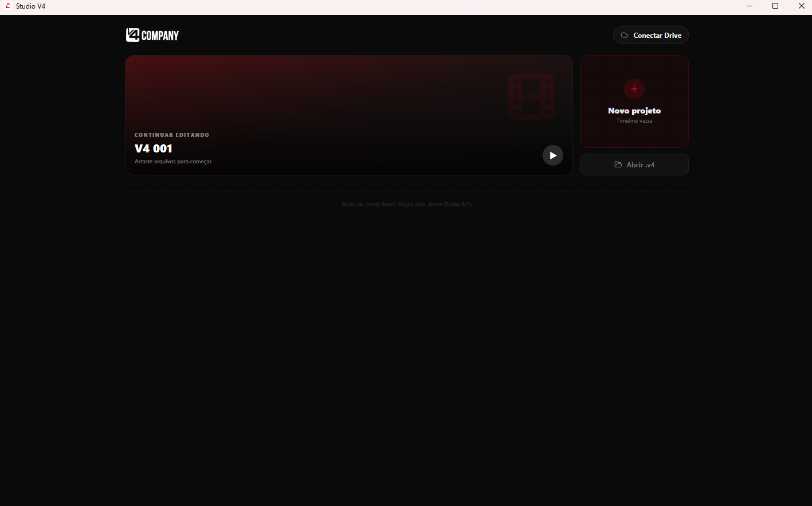This screenshot has height=506, width=812.
Task: Click the round play button on V4 001
Action: (553, 155)
